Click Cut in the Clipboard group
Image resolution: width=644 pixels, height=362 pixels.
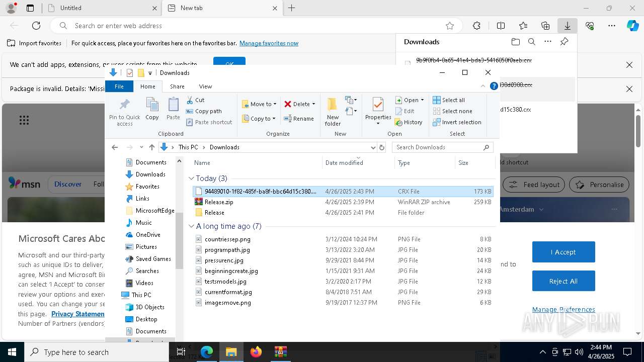[195, 100]
